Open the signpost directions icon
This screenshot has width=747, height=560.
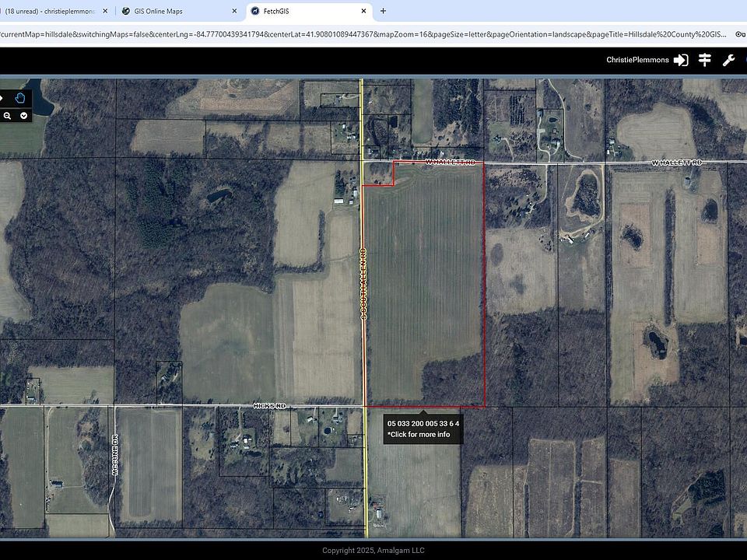705,60
